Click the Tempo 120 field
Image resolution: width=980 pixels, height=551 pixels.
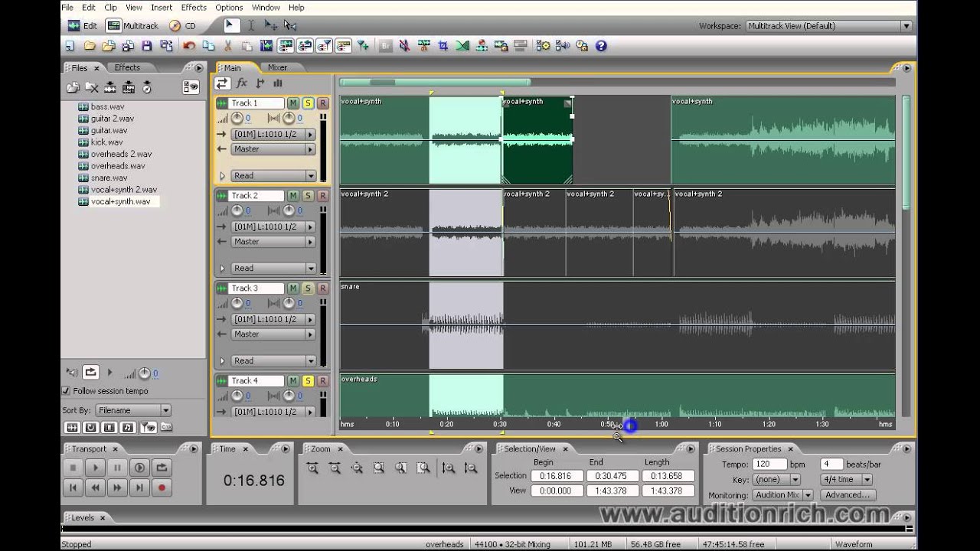769,464
